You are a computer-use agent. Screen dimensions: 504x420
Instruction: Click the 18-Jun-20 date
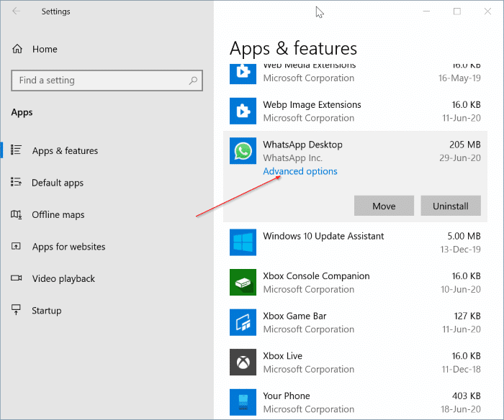tap(461, 409)
